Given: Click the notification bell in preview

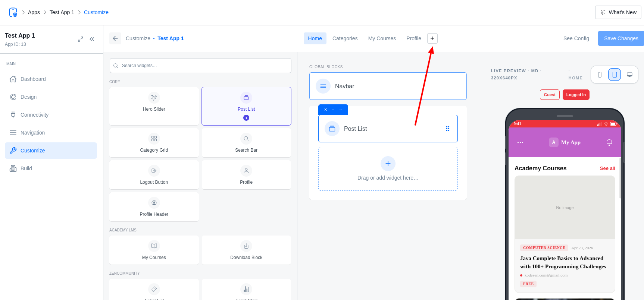Looking at the screenshot, I should (x=609, y=142).
